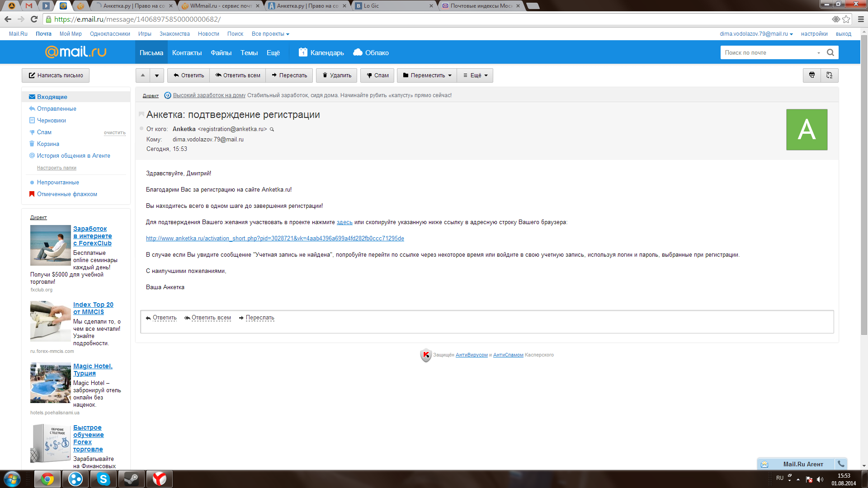The width and height of the screenshot is (868, 488).
Task: Open the Cloud (Облако) section
Action: click(371, 52)
